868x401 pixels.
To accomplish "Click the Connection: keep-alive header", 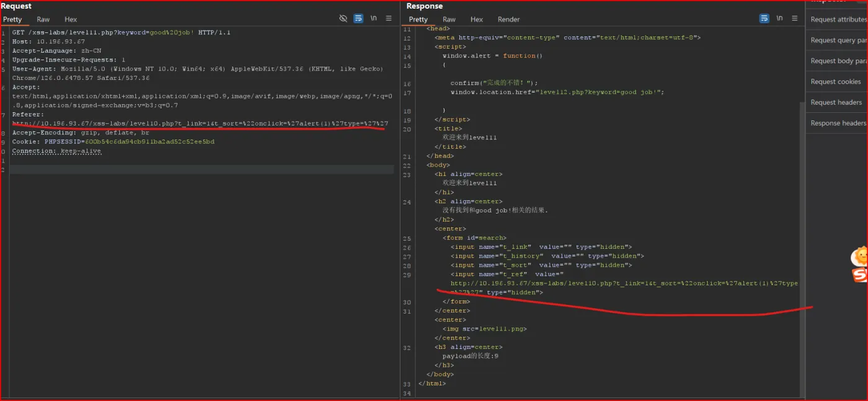I will (56, 151).
